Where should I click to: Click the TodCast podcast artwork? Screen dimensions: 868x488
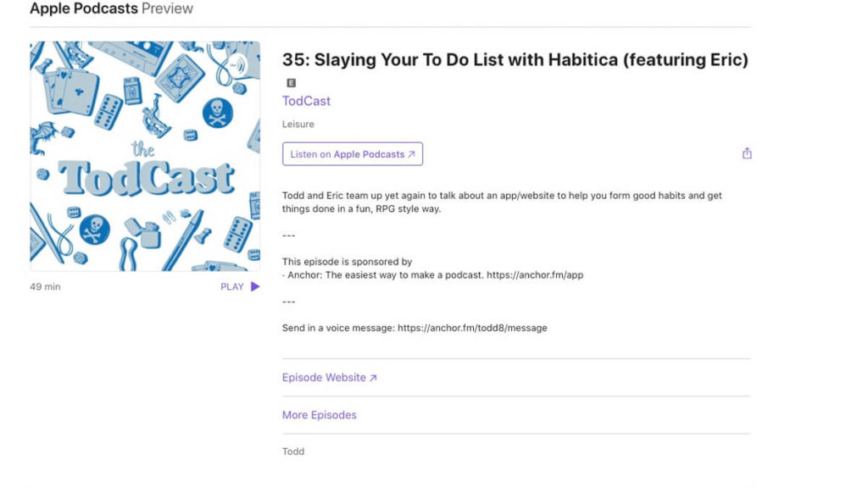(x=145, y=157)
